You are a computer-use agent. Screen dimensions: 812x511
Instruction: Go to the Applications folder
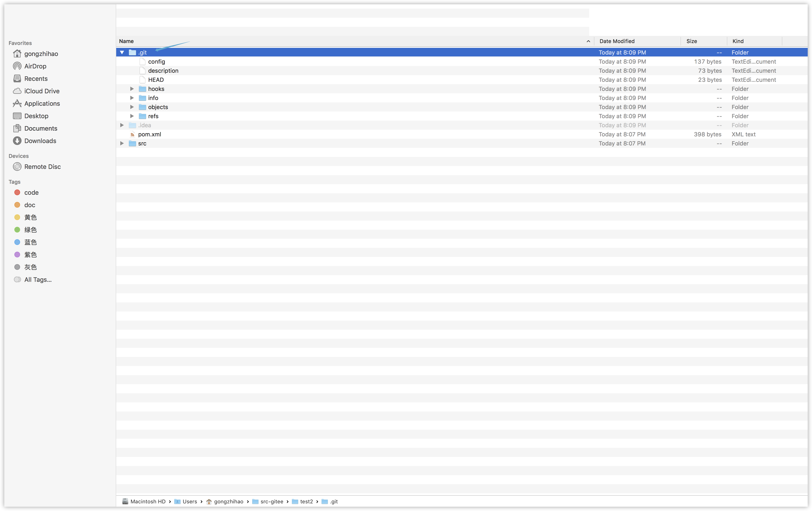pos(42,104)
